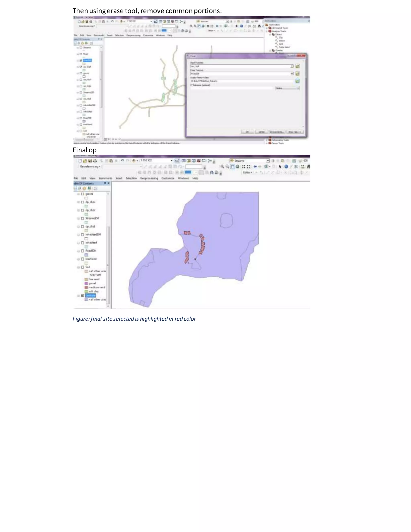This screenshot has height=532, width=411.
Task: Select Zoom In tool in Final op screenshot
Action: [x=222, y=167]
